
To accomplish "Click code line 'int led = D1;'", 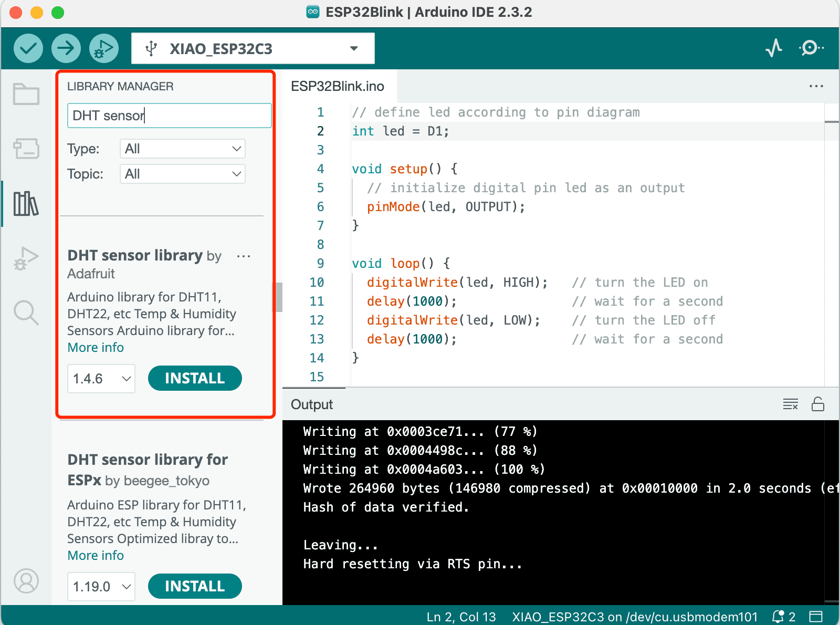I will [x=401, y=131].
